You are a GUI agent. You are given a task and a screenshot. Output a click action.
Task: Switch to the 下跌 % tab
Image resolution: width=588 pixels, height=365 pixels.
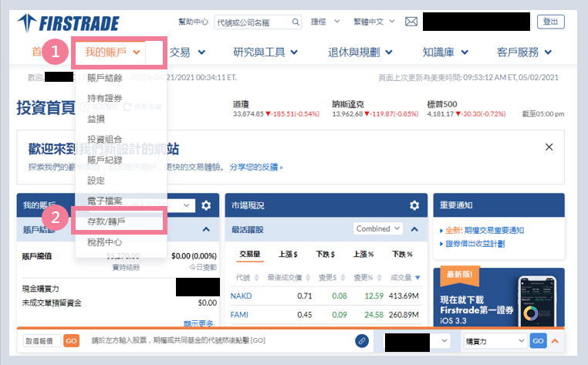(x=402, y=255)
